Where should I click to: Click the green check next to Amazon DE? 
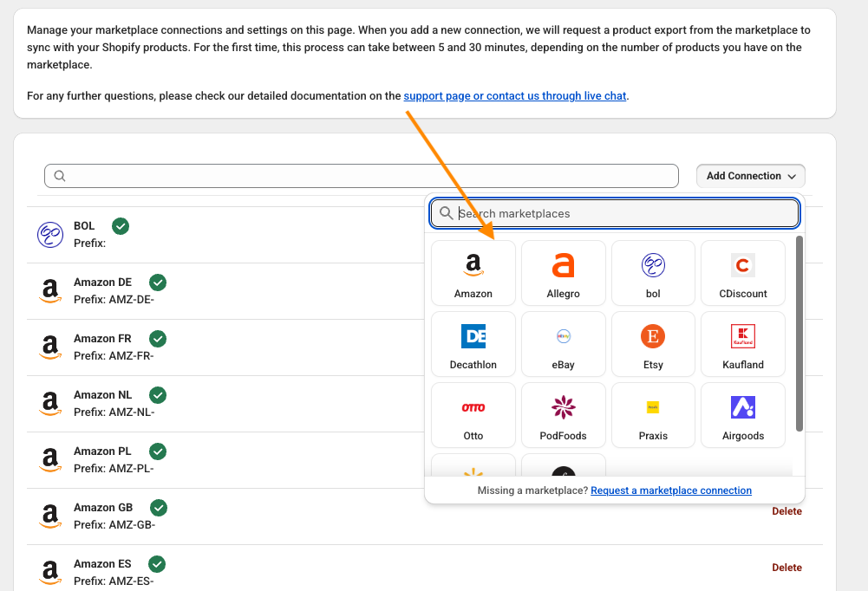tap(158, 283)
